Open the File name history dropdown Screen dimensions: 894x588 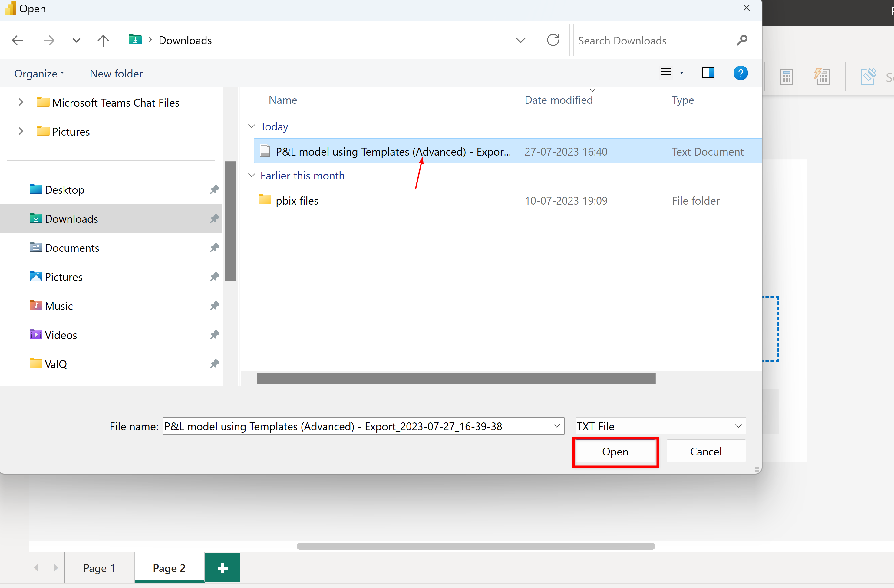click(557, 426)
